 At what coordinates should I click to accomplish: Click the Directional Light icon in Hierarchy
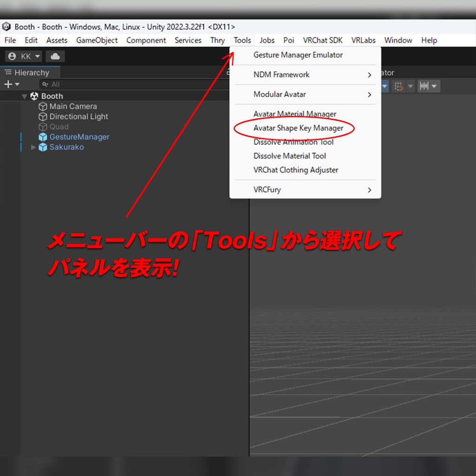(43, 116)
